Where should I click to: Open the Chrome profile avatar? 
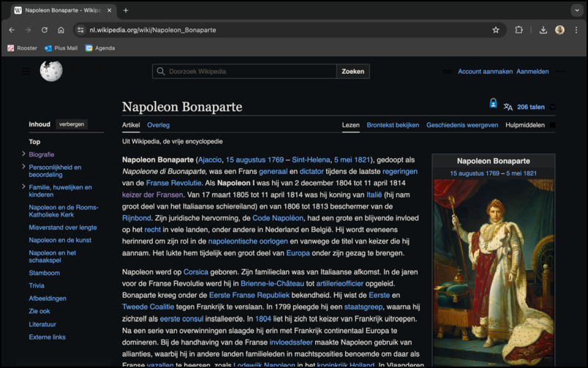[x=559, y=30]
